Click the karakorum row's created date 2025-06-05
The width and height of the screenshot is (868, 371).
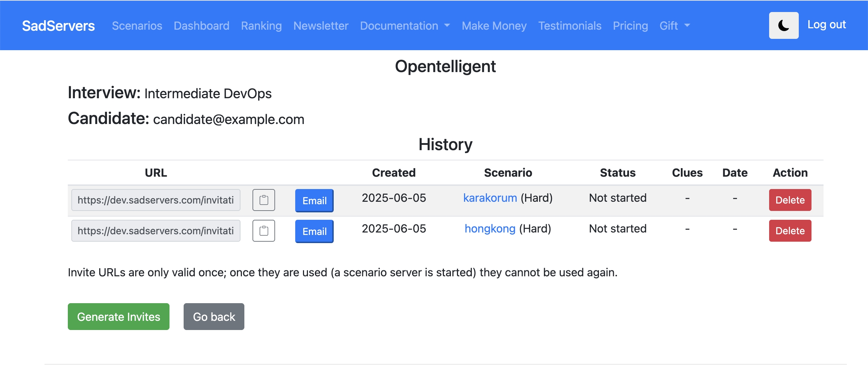pyautogui.click(x=394, y=198)
